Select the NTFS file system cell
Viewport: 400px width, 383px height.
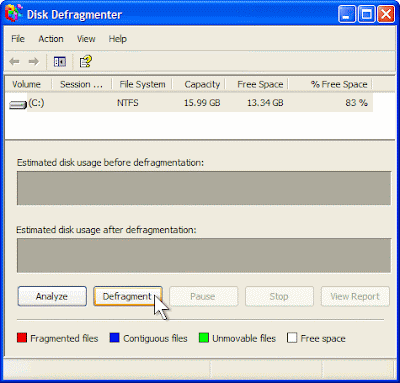tap(128, 103)
